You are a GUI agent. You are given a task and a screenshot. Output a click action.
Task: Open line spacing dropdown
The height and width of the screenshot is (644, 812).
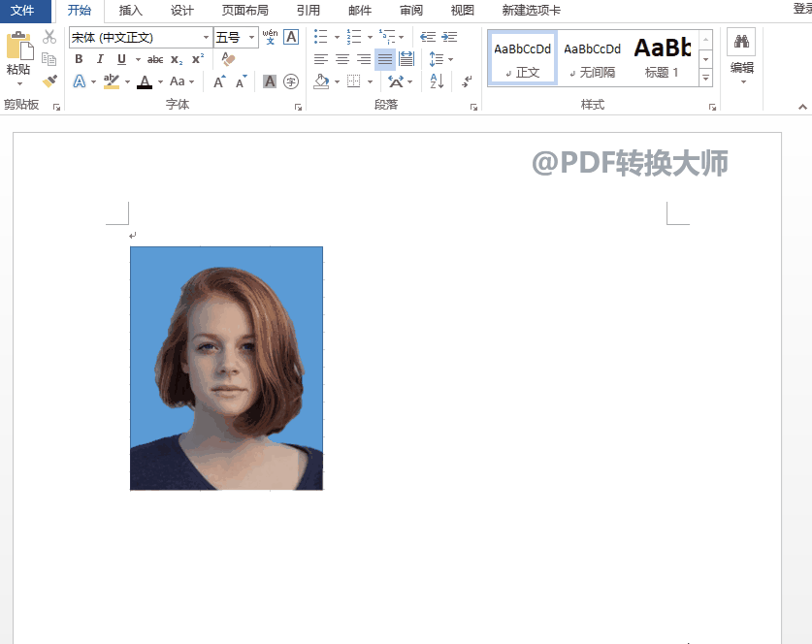(450, 59)
